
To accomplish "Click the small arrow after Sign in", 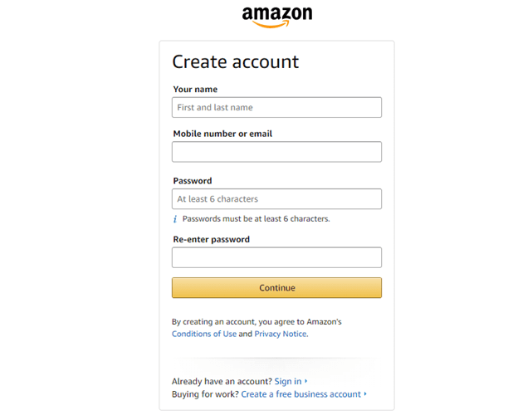I will [306, 382].
